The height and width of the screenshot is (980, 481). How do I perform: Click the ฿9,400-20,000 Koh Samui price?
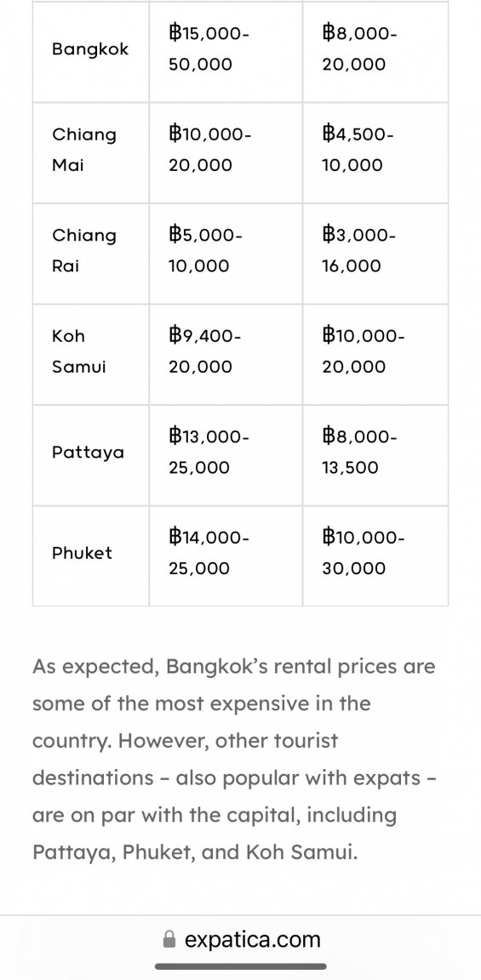[x=226, y=355]
